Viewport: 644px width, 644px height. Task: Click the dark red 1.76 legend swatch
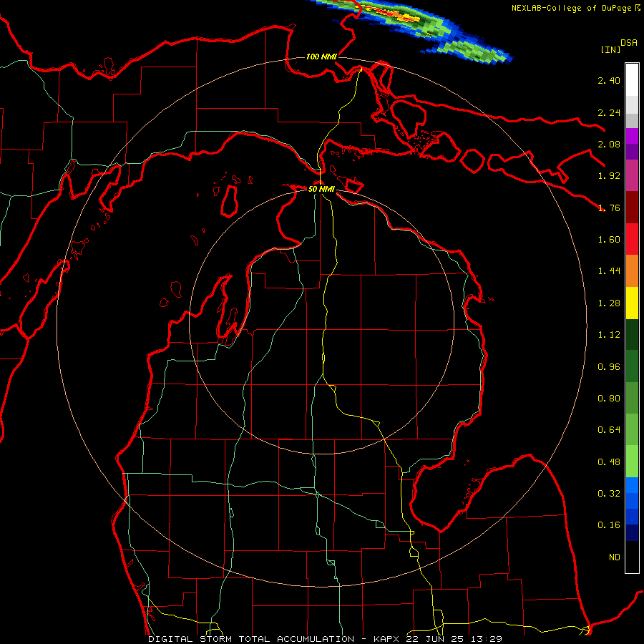(x=632, y=208)
